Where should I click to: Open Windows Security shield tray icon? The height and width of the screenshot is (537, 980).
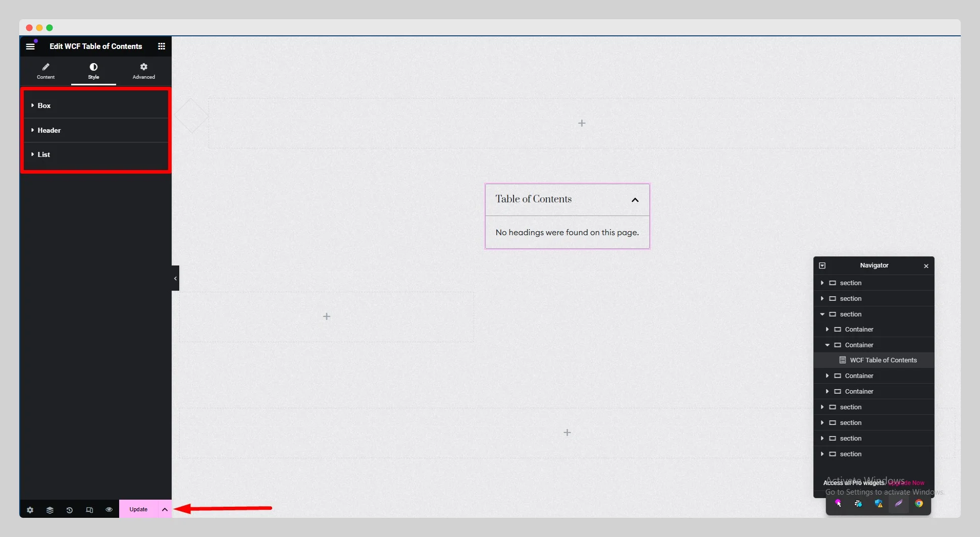879,503
